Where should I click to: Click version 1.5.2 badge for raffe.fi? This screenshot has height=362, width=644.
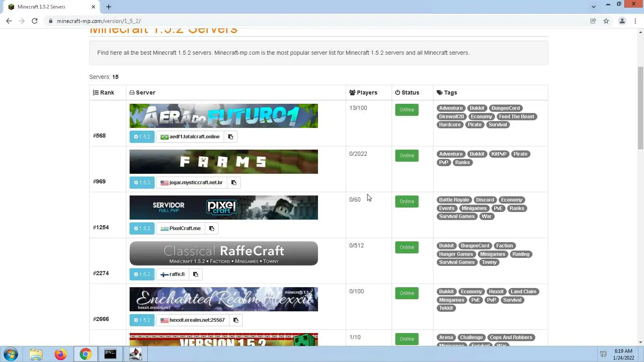point(142,274)
